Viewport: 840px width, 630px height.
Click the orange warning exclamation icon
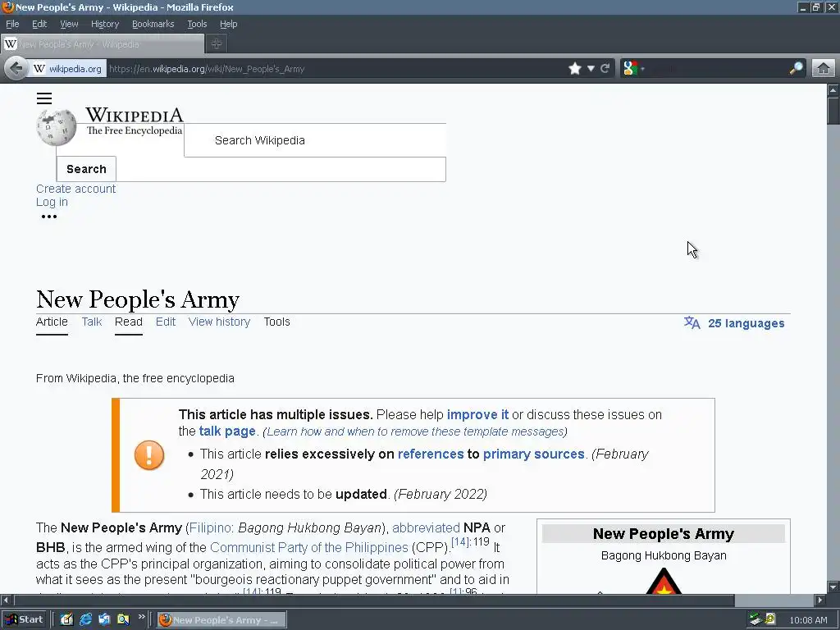[149, 455]
